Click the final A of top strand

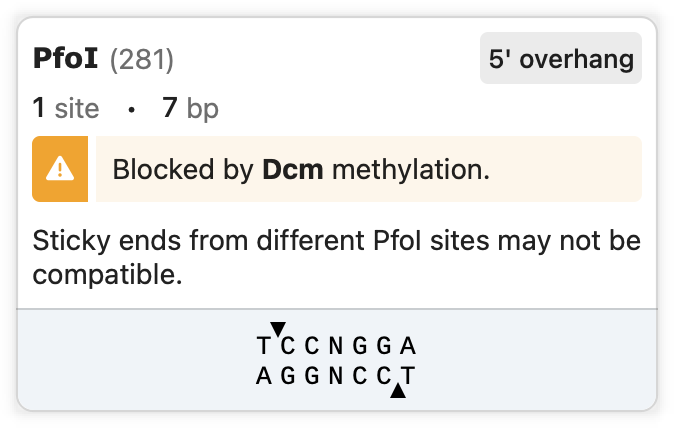[407, 347]
